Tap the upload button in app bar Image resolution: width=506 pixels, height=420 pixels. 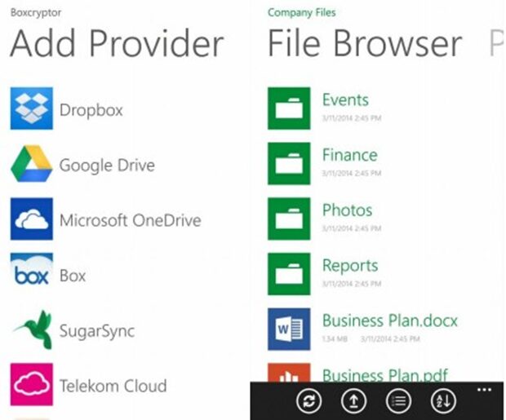(353, 401)
